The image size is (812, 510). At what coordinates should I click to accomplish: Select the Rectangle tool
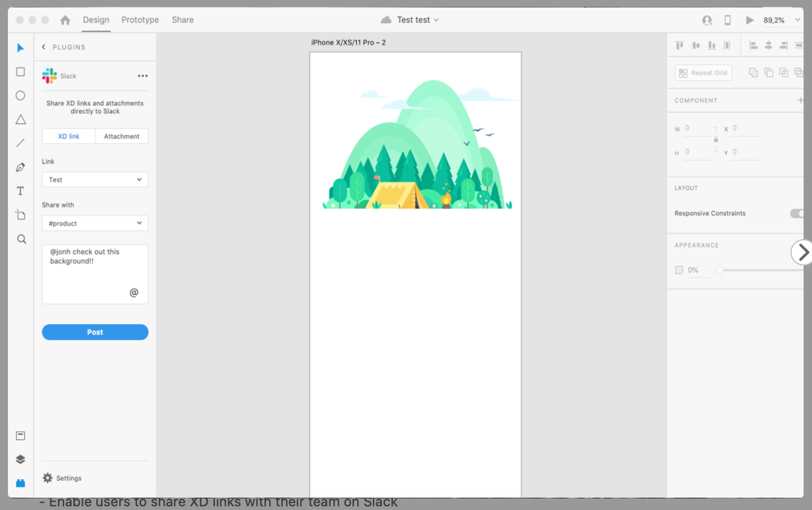pos(20,71)
